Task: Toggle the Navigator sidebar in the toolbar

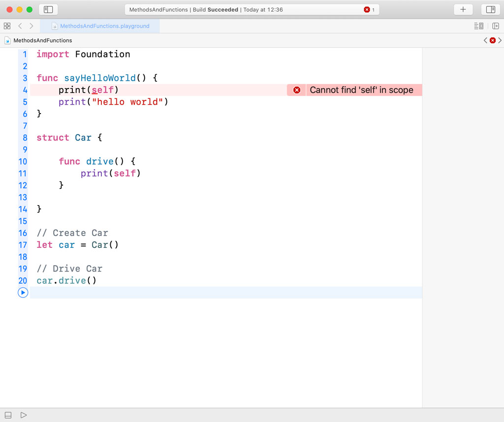Action: 48,9
